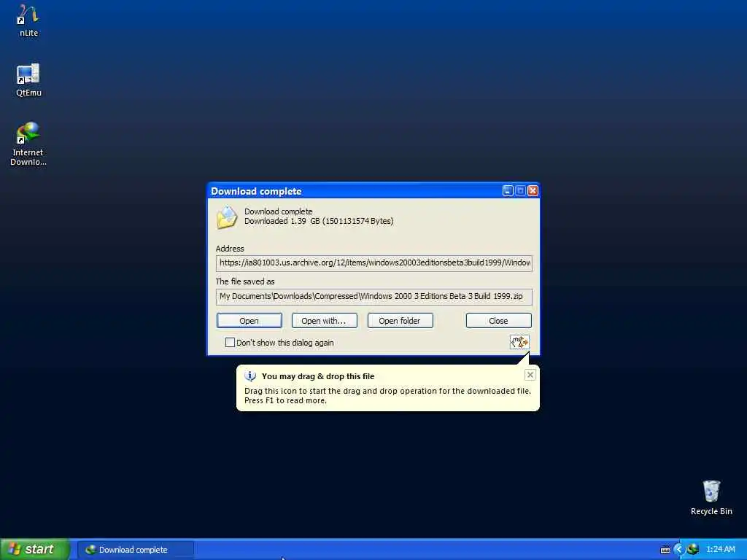Click Download complete taskbar button

click(135, 550)
